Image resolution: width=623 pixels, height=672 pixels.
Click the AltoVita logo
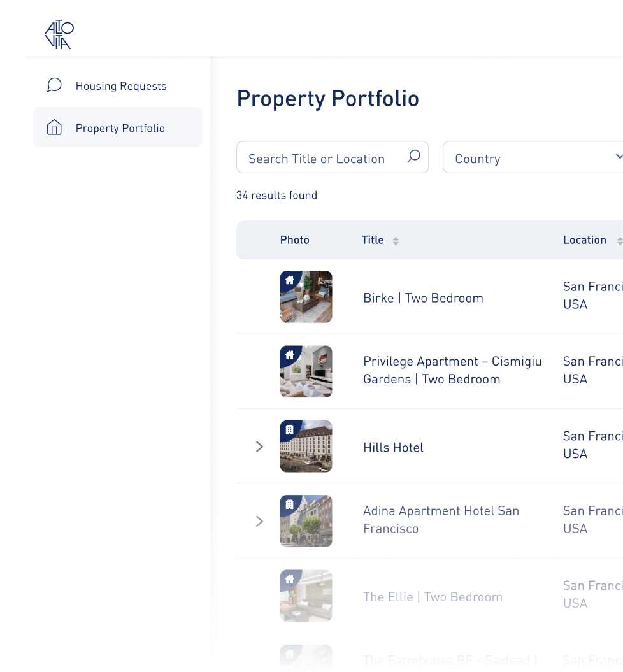click(59, 34)
